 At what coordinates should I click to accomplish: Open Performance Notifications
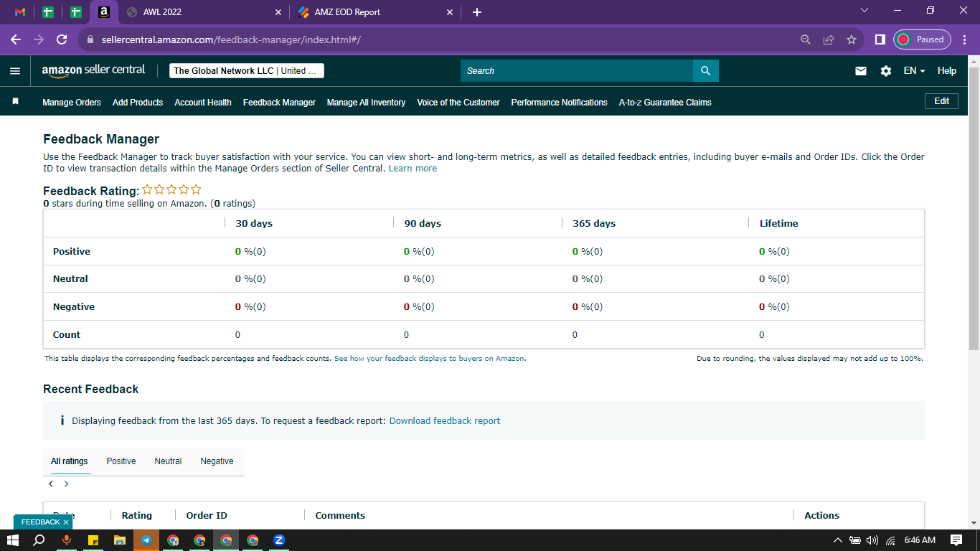pyautogui.click(x=559, y=103)
